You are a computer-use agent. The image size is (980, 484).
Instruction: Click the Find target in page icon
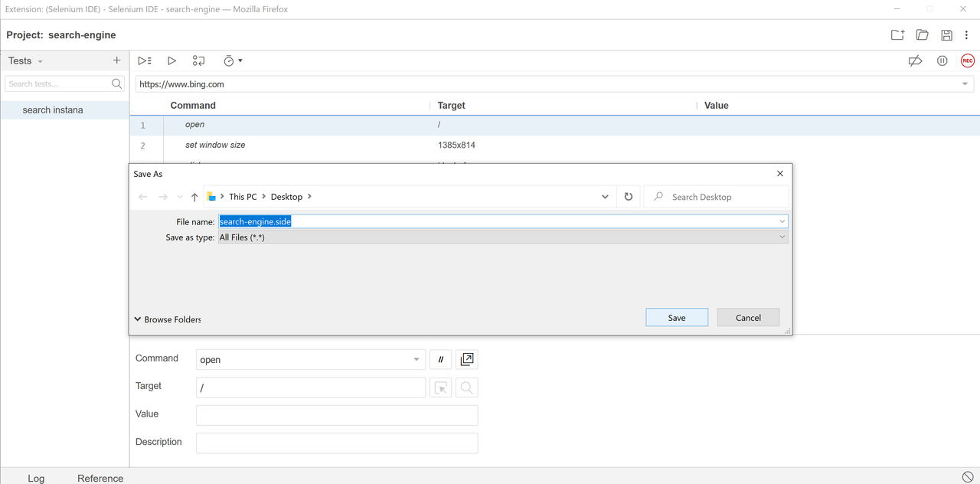pos(467,388)
